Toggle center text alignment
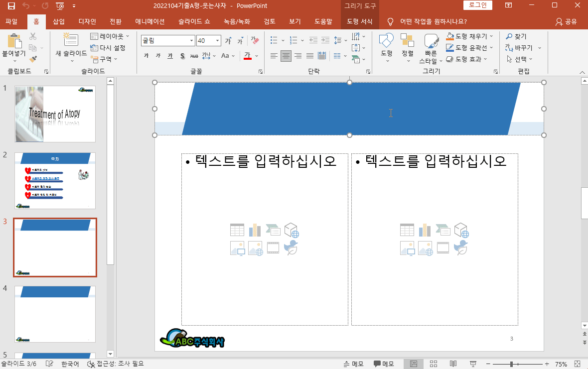Viewport: 588px width, 369px height. (286, 56)
